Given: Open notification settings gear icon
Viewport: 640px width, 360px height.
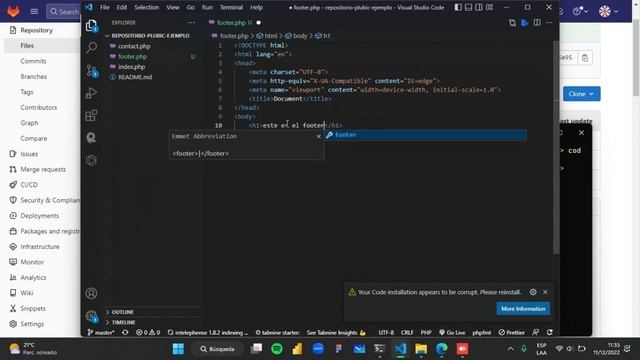Looking at the screenshot, I should [533, 292].
